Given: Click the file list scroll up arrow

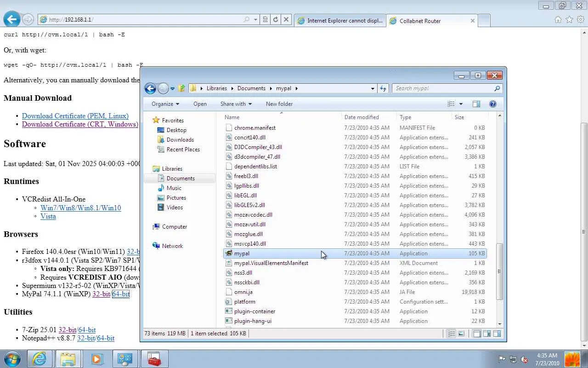Looking at the screenshot, I should click(x=500, y=116).
